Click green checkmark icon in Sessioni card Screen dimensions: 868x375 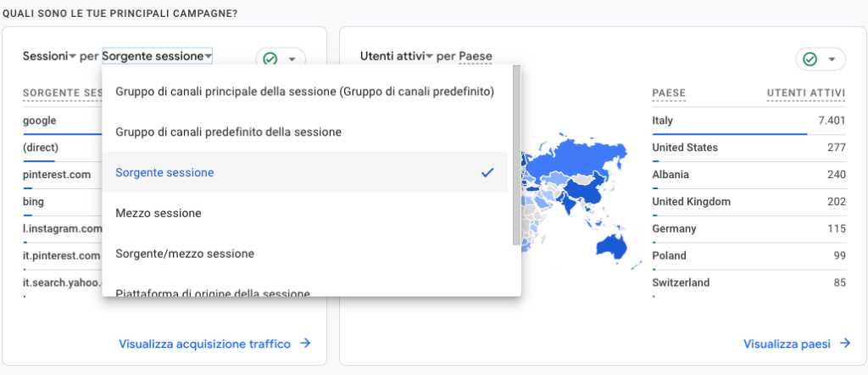pyautogui.click(x=270, y=59)
